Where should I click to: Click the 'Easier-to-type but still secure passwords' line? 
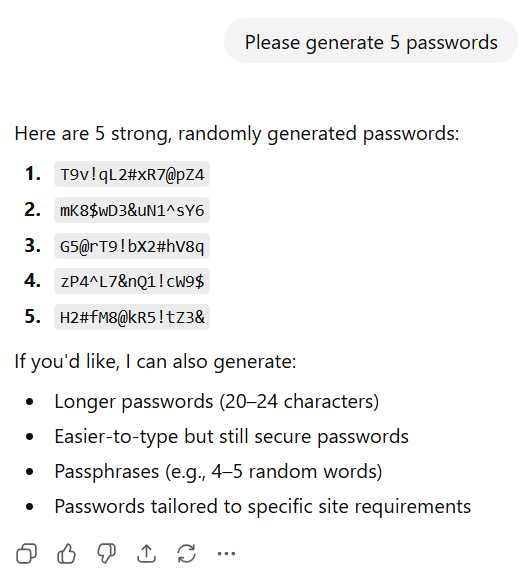click(232, 436)
